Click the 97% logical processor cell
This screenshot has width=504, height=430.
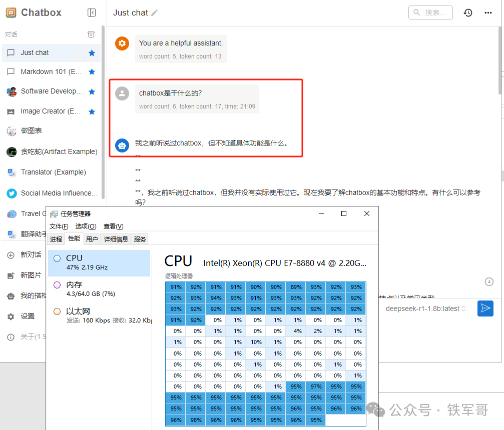pos(316,386)
